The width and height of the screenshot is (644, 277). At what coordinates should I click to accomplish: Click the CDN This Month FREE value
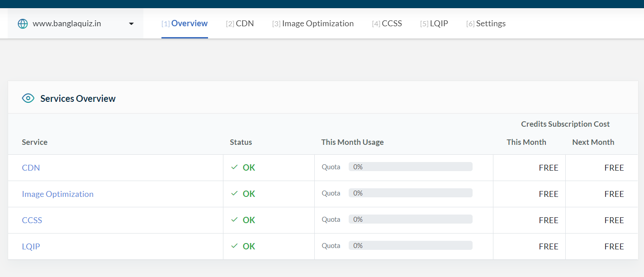[x=549, y=168]
